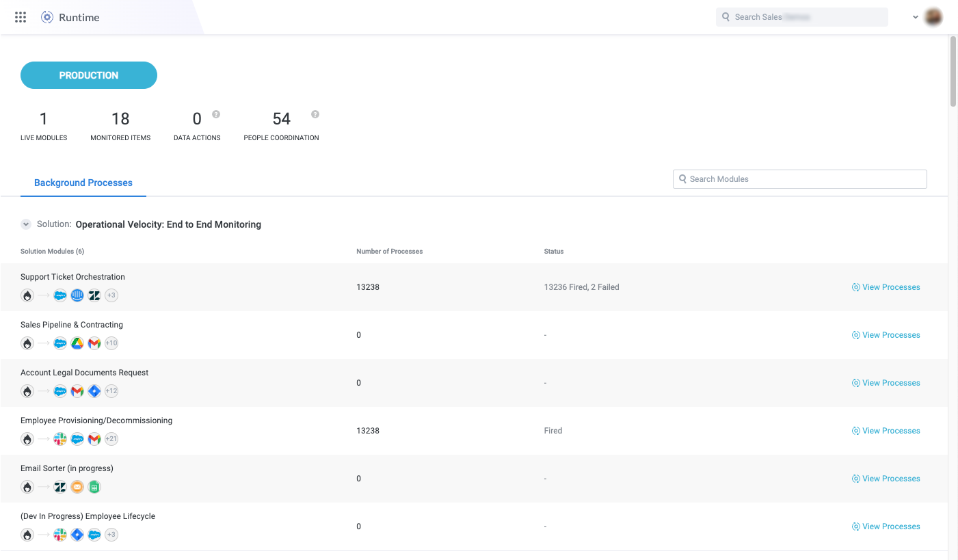Open View Processes for Employee Provisioning/Decommissioning
This screenshot has height=560, width=958.
[886, 430]
